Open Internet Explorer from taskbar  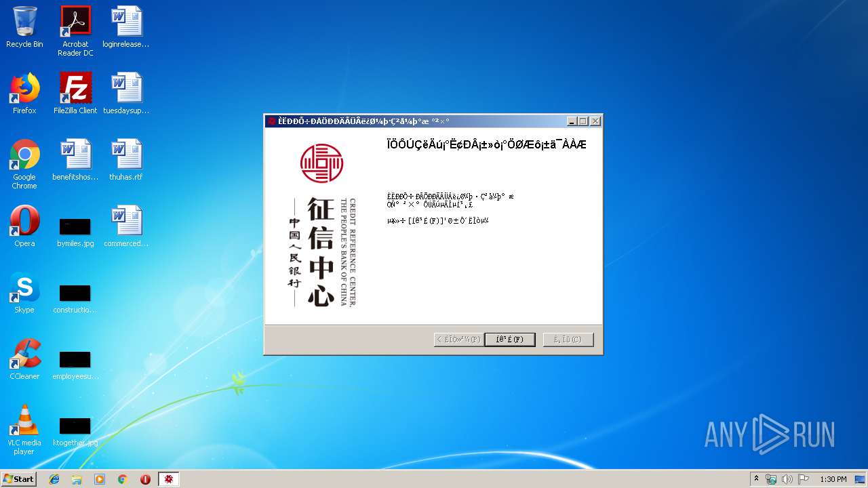click(x=54, y=479)
